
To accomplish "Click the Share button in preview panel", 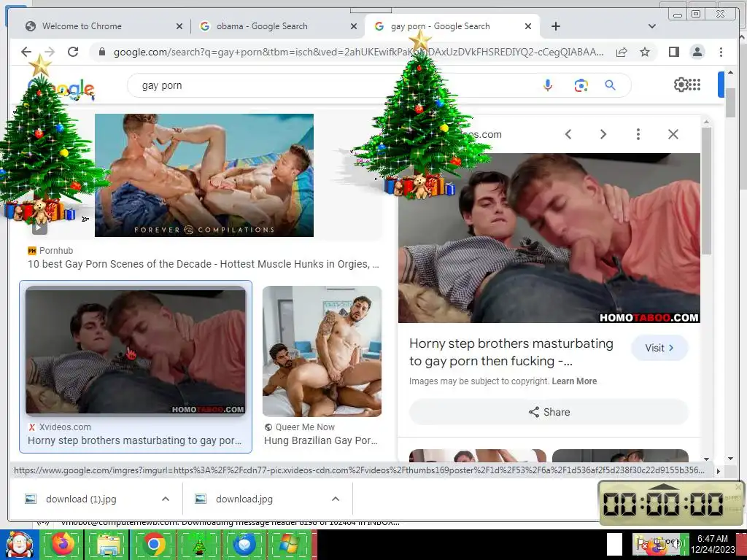I will pos(549,413).
